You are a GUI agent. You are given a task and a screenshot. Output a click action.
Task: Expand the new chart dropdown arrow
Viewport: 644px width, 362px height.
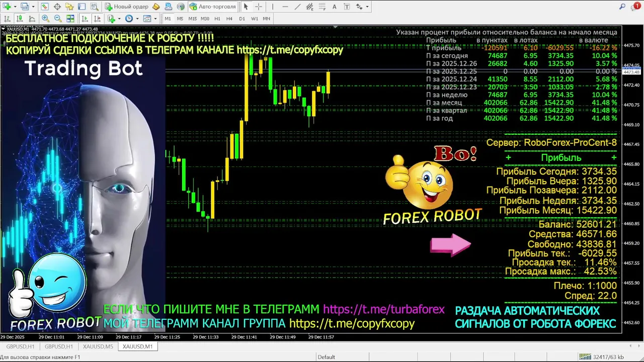coord(15,7)
